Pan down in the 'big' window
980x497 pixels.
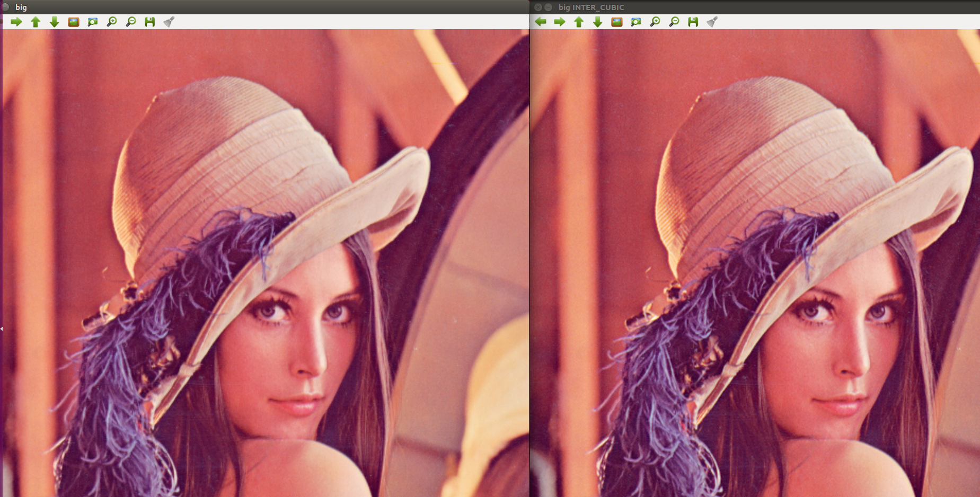point(54,22)
